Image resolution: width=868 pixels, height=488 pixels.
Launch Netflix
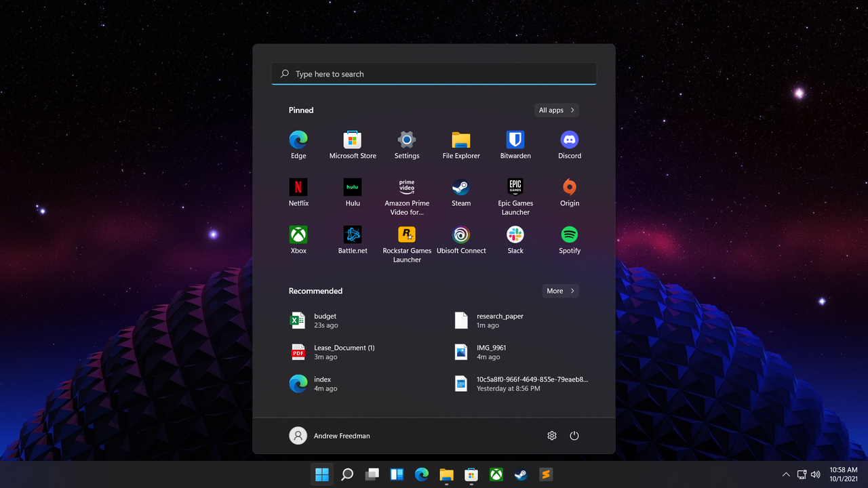pyautogui.click(x=298, y=192)
